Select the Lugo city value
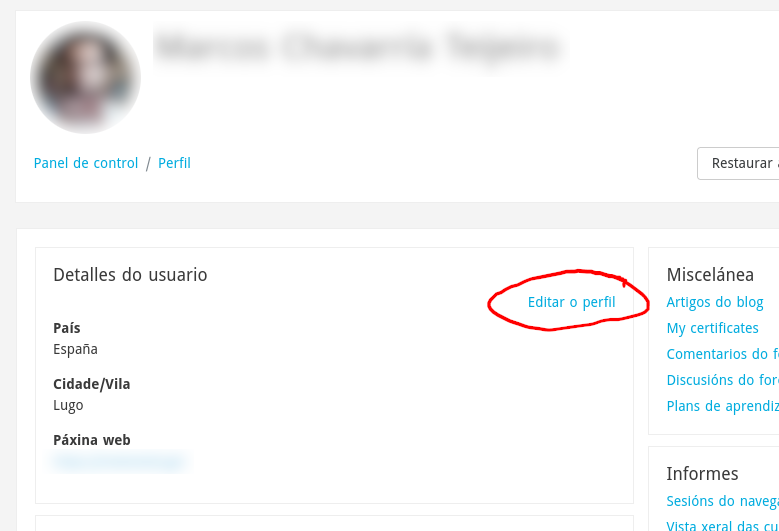 [x=68, y=405]
